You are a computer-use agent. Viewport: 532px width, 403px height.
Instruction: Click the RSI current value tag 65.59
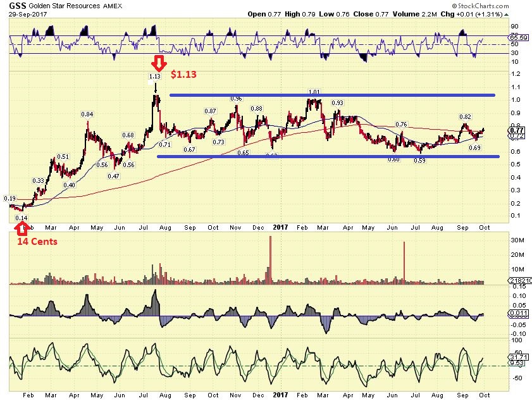tap(519, 38)
